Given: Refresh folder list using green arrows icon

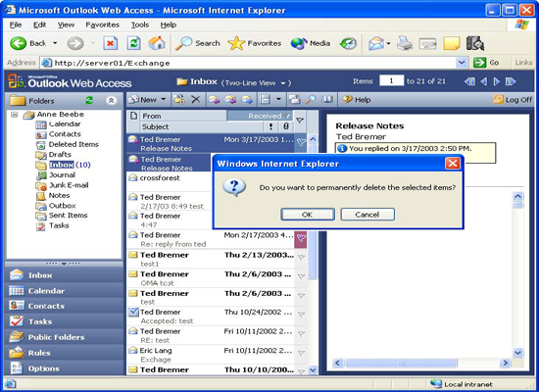Looking at the screenshot, I should click(89, 100).
